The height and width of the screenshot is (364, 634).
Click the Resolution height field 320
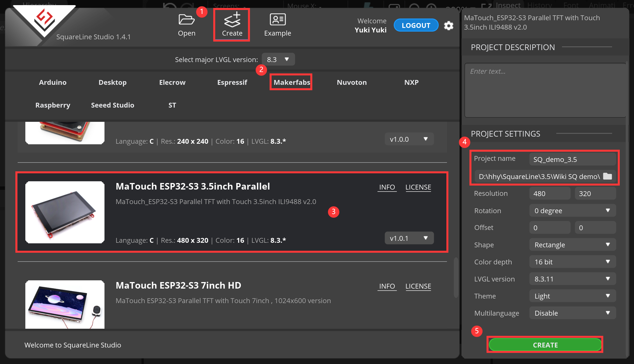595,194
